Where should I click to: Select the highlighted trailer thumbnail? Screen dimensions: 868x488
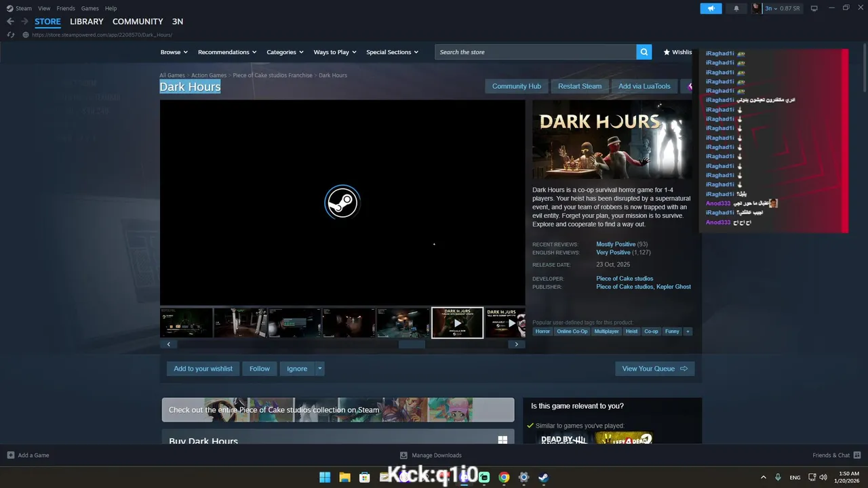point(458,323)
